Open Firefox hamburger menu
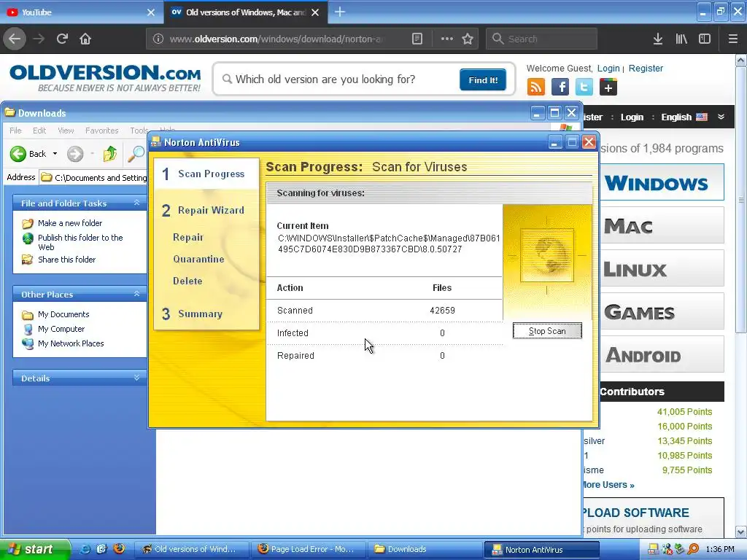Viewport: 747px width, 560px height. [x=732, y=39]
